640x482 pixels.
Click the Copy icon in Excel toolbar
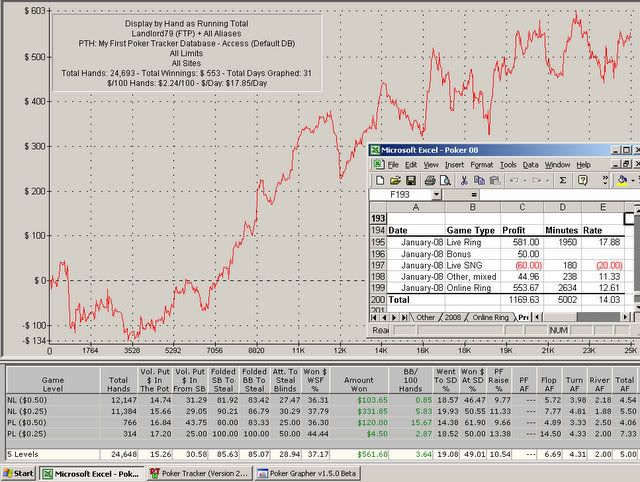pos(479,180)
